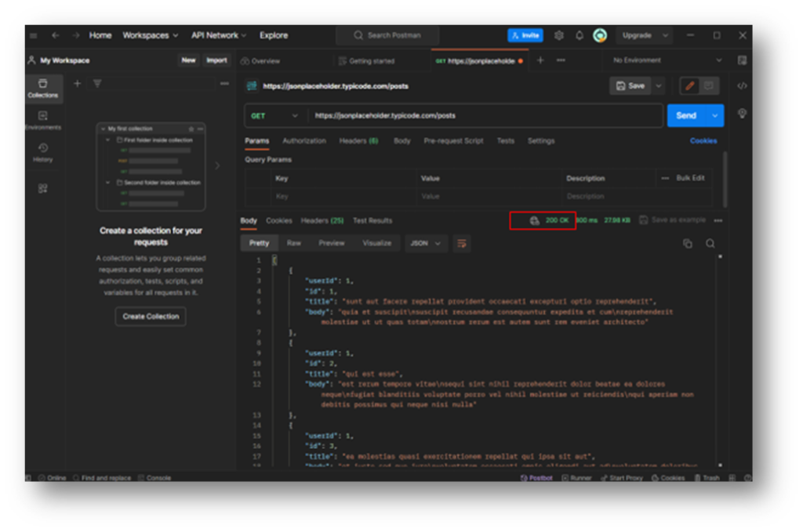Toggle line wrapping in the response viewer

click(462, 244)
